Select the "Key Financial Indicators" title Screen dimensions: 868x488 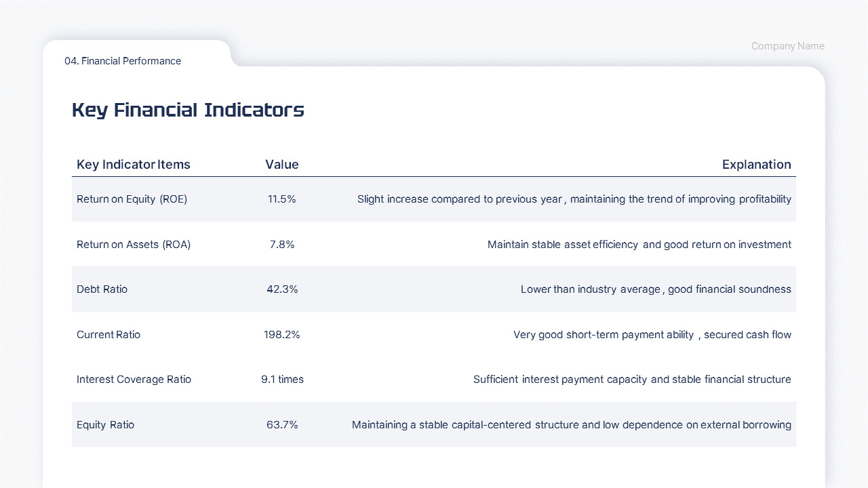pos(188,110)
